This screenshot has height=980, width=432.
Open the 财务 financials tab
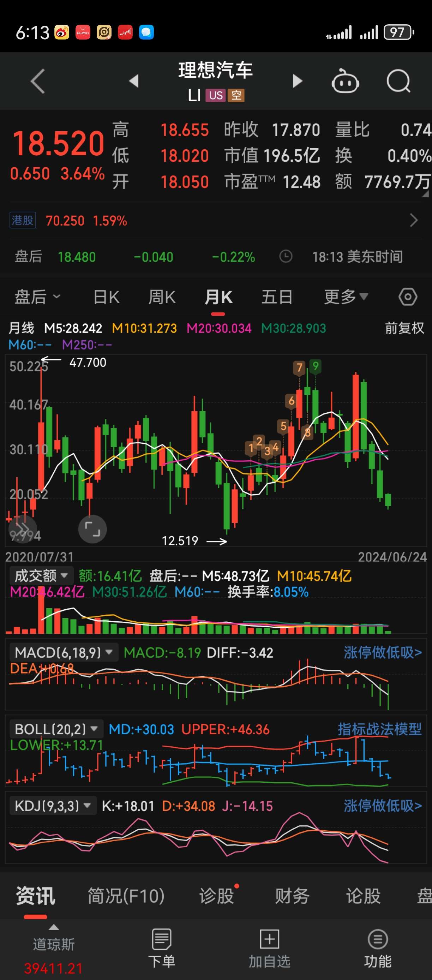[292, 896]
